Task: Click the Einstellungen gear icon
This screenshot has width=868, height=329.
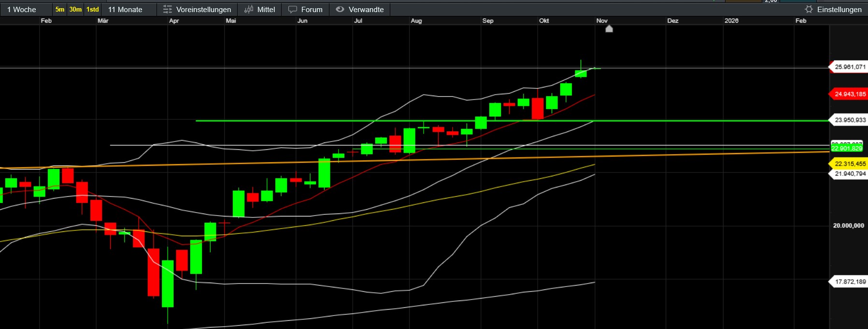Action: coord(809,10)
